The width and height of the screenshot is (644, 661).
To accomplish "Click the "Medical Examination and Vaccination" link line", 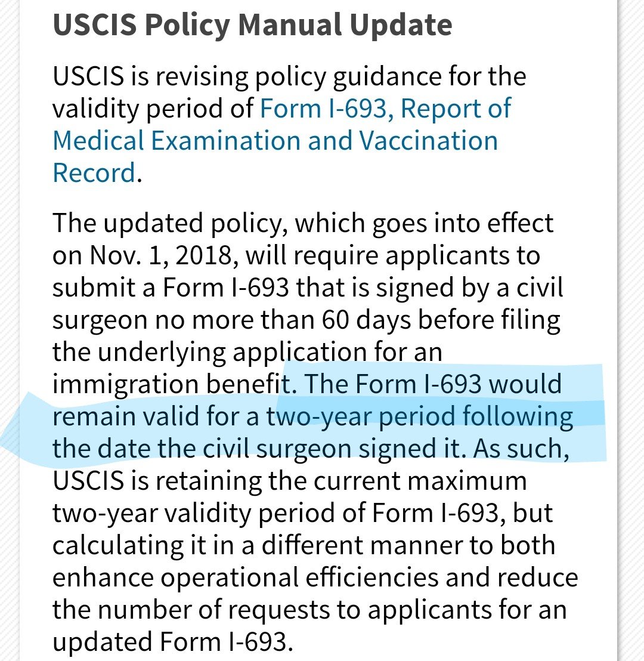I will [275, 141].
